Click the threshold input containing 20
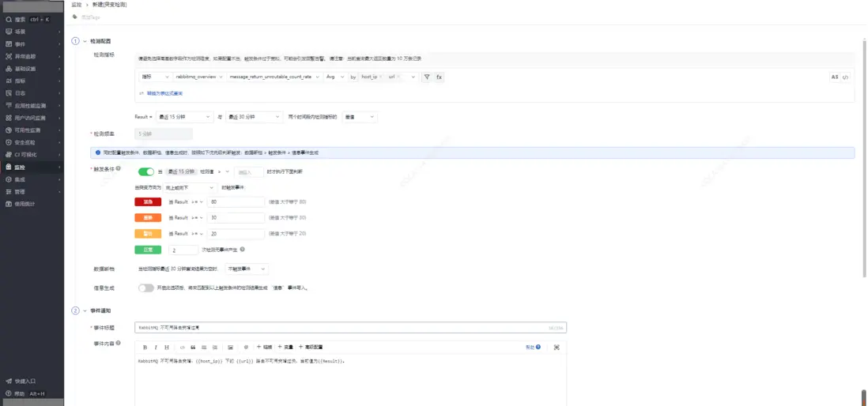The width and height of the screenshot is (868, 406). [x=236, y=234]
